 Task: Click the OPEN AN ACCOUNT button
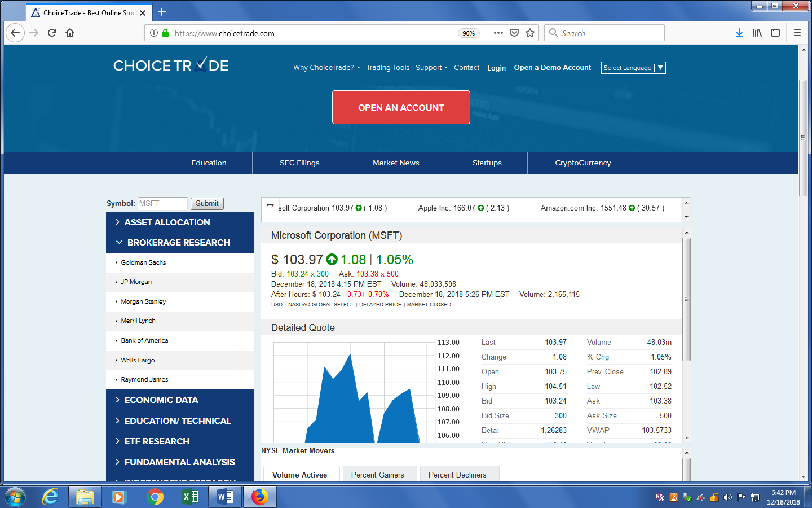pos(401,107)
